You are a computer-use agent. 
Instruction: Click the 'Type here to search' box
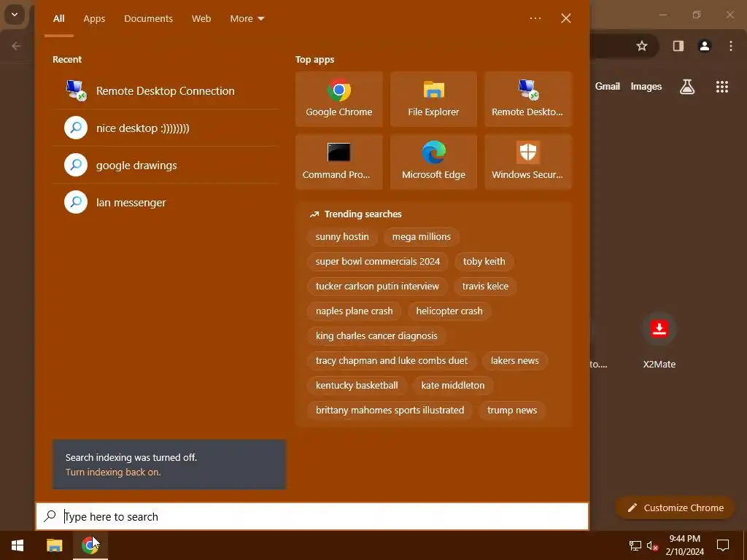click(x=312, y=516)
